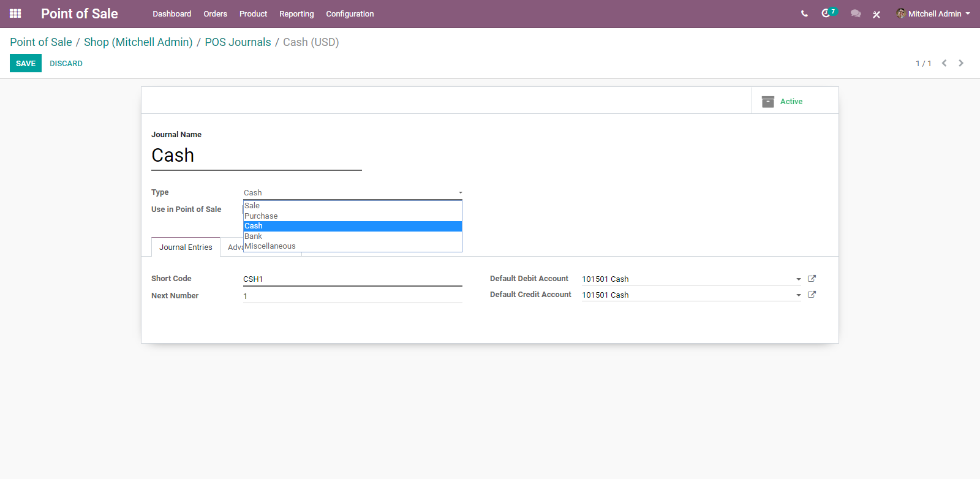Image resolution: width=980 pixels, height=479 pixels.
Task: Open the Orders menu
Action: [x=215, y=13]
